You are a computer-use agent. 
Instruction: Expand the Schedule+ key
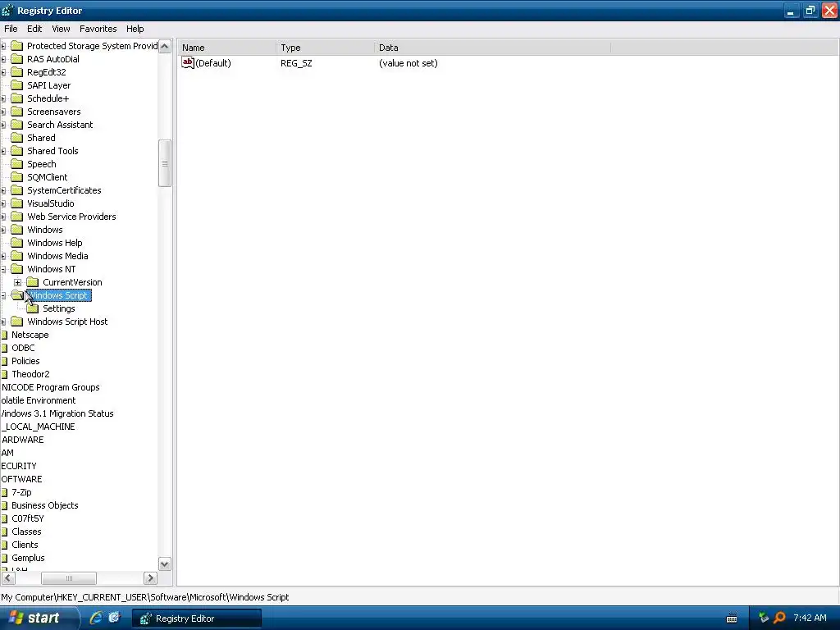coord(2,98)
